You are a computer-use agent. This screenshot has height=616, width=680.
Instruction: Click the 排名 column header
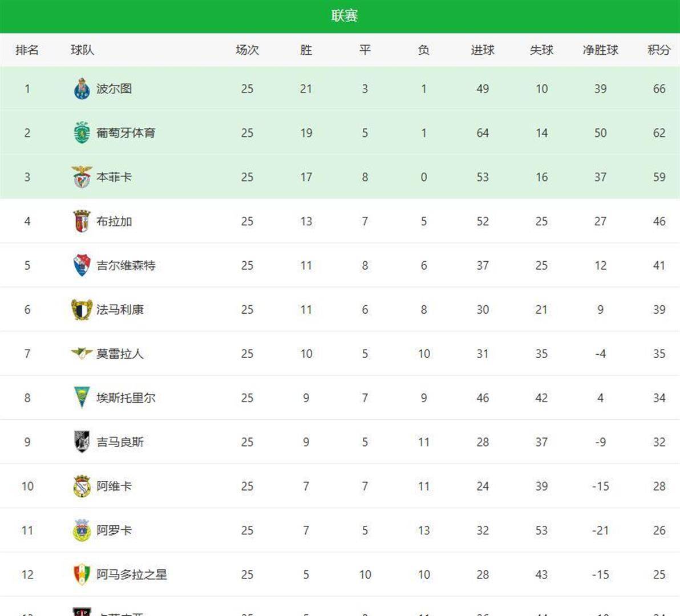[x=27, y=50]
